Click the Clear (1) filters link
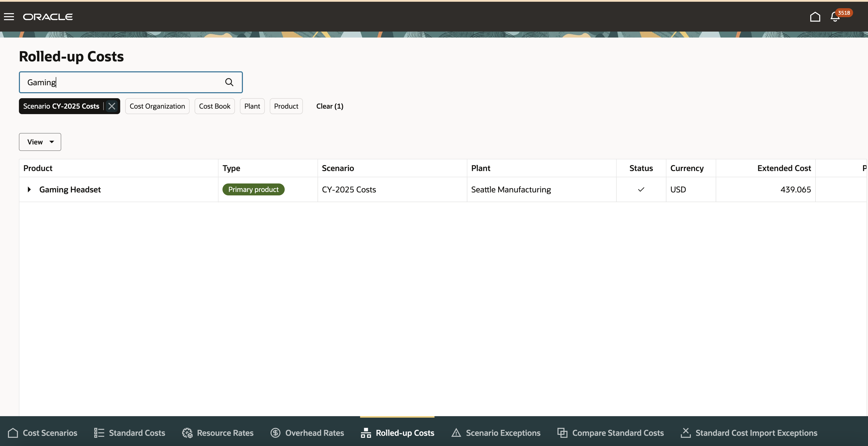Image resolution: width=868 pixels, height=446 pixels. point(329,106)
